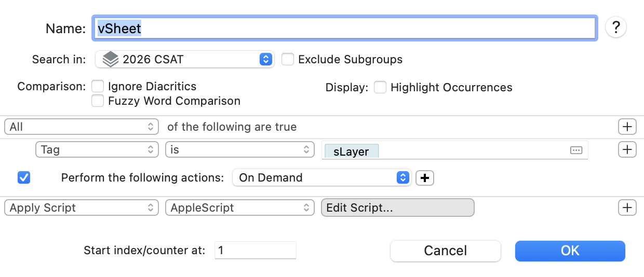Image resolution: width=644 pixels, height=277 pixels.
Task: Click the Start index/counter input field
Action: 254,250
